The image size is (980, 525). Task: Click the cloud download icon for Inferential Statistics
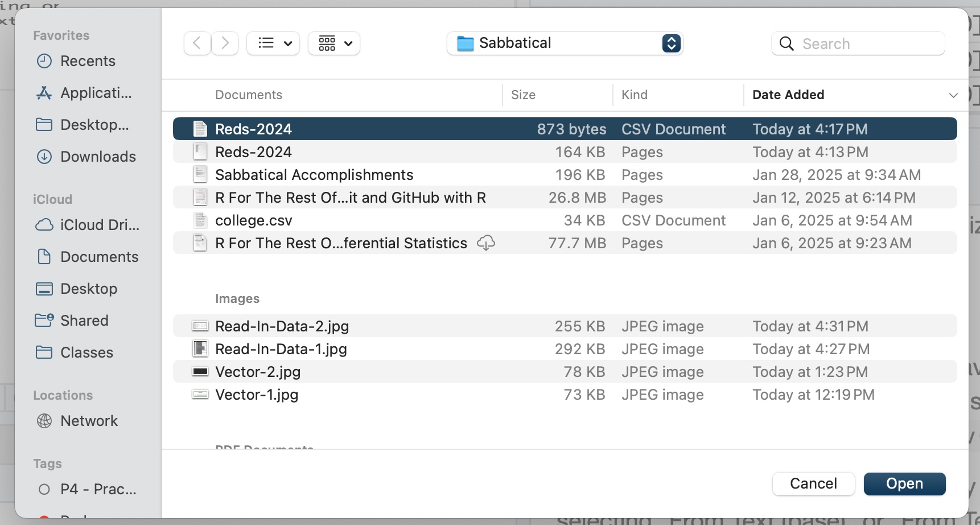tap(485, 243)
